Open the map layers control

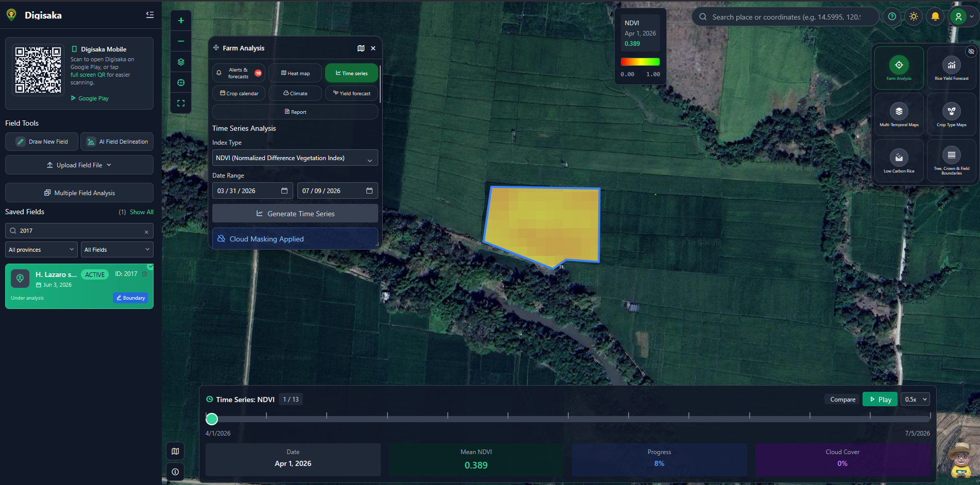click(181, 62)
